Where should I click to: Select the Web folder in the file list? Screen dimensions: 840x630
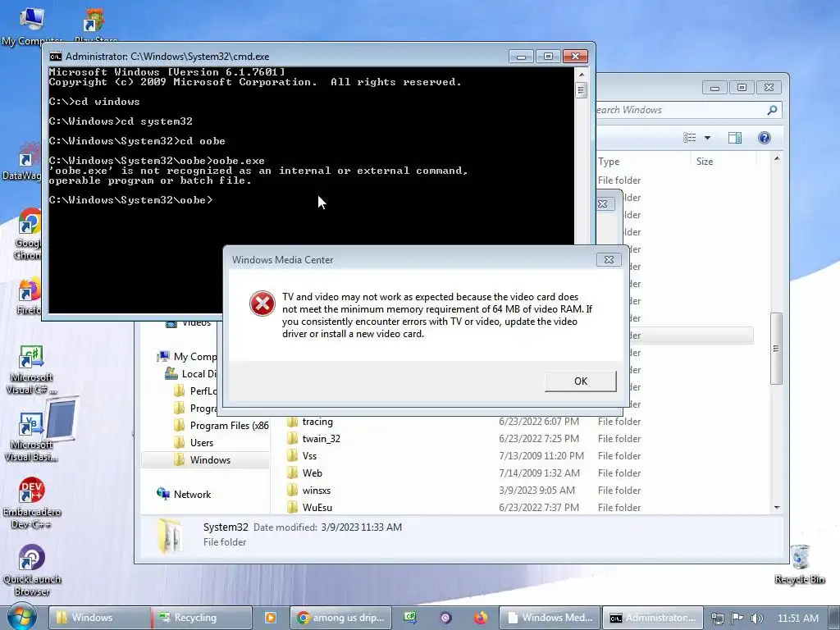pyautogui.click(x=312, y=473)
